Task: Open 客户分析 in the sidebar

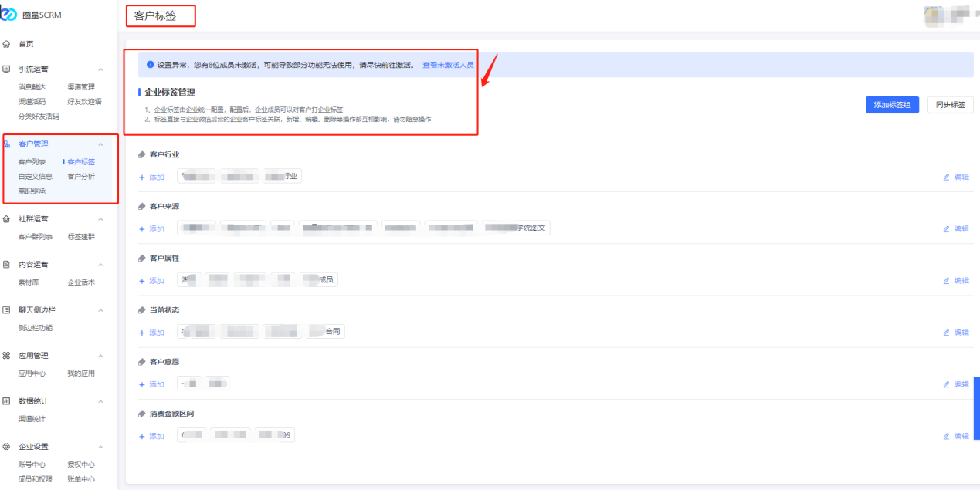Action: coord(81,177)
